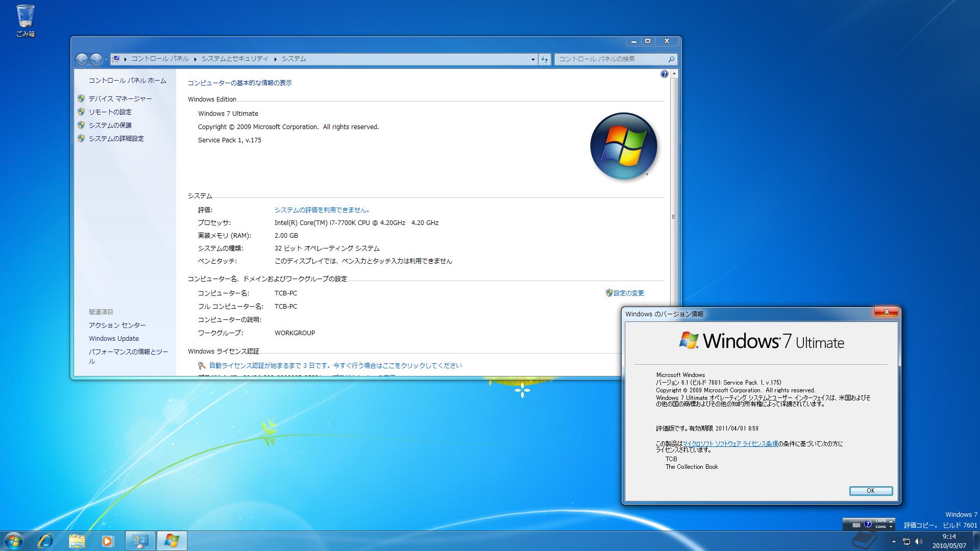Open the Recycle Bin (ごみ箱) desktop icon
980x551 pixels.
[25, 21]
